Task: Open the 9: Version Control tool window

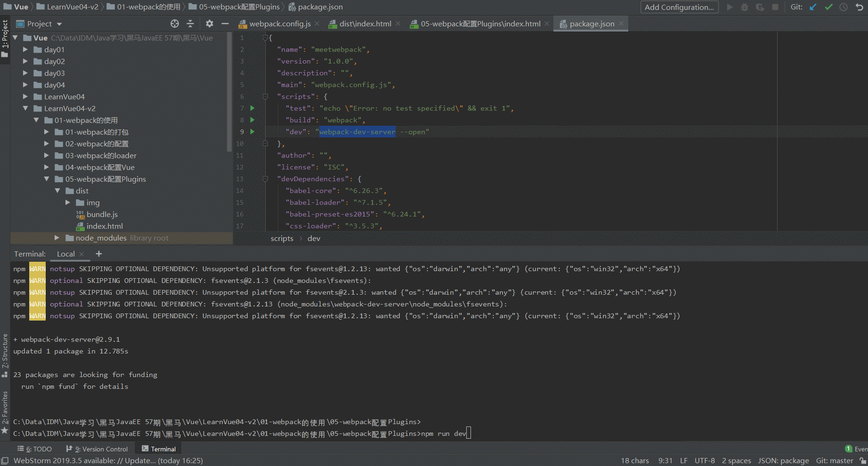Action: point(97,449)
